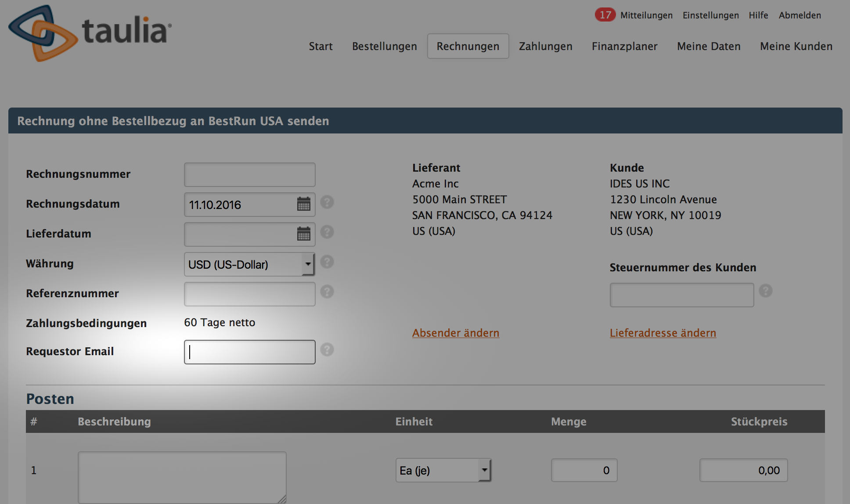
Task: Click the Menge quantity field
Action: pos(584,470)
